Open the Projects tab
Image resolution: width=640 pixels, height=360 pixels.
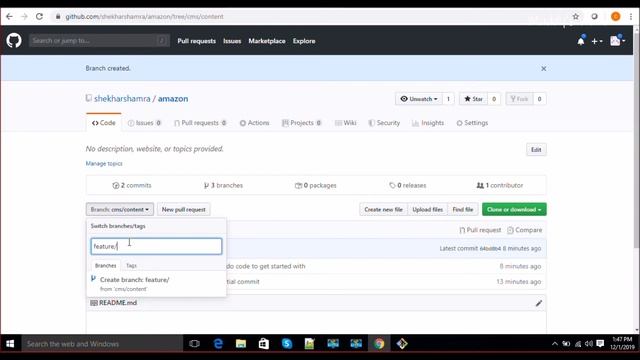coord(302,123)
